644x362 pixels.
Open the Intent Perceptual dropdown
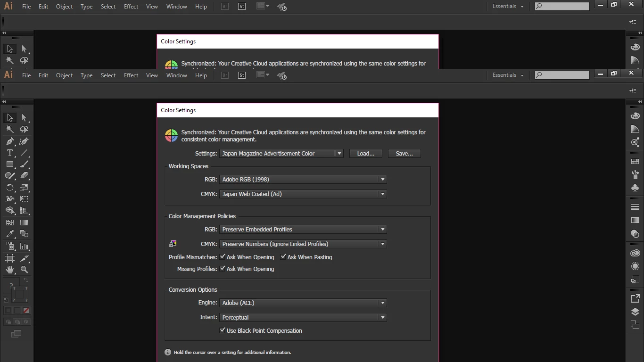click(x=303, y=317)
